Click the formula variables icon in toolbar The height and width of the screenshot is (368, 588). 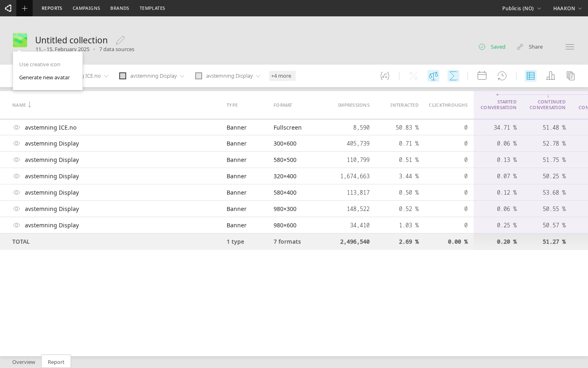tap(385, 76)
